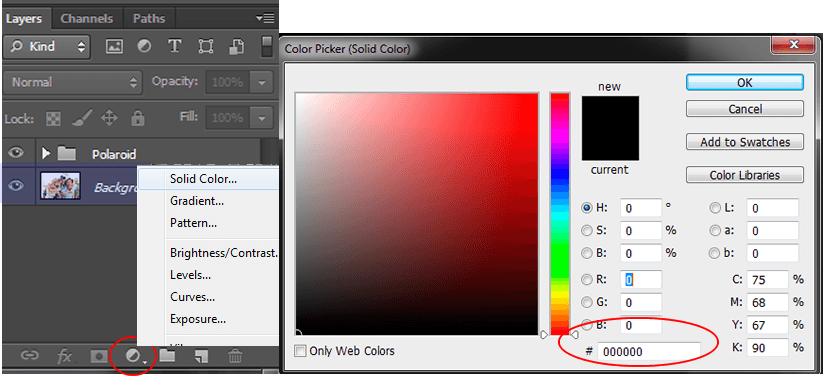Click the new adjustment layer icon

(133, 357)
